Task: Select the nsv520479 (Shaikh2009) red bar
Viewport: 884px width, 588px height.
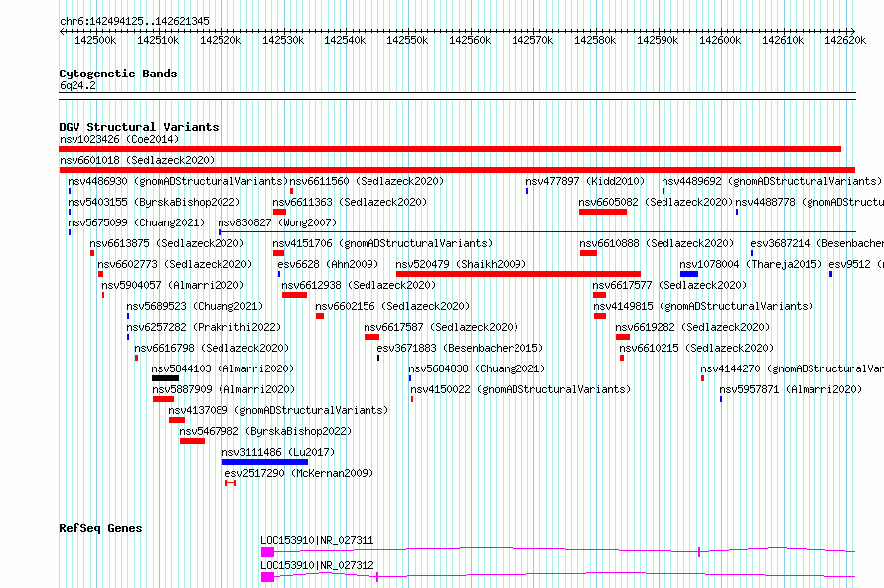Action: [518, 274]
